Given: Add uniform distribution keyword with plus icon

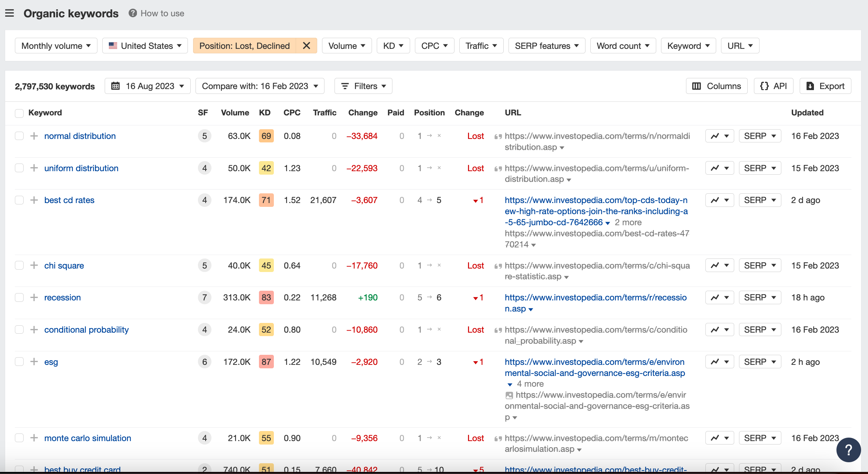Looking at the screenshot, I should [34, 168].
